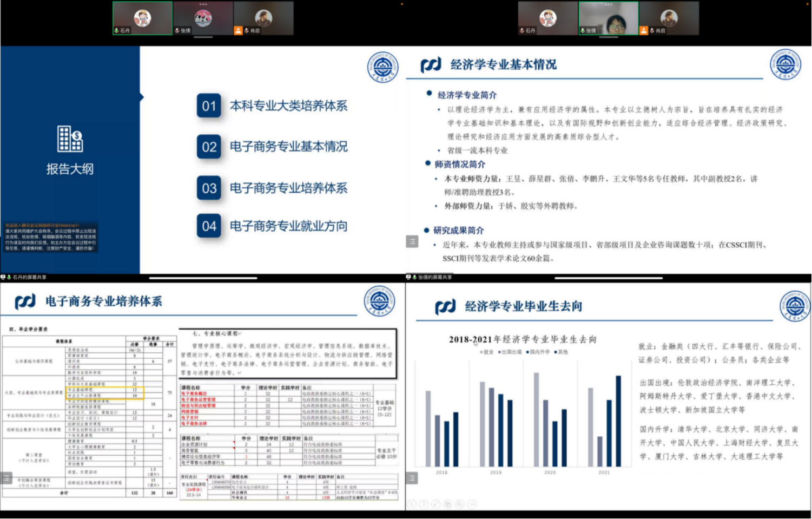The image size is (812, 519).
Task: Open three-dot menu on 张倩's right strip video
Action: tap(609, 4)
